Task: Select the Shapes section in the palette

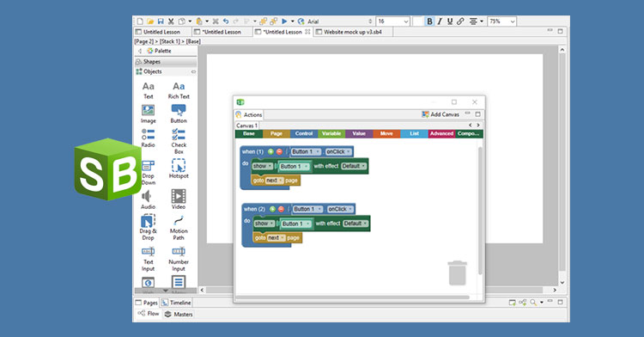Action: point(166,62)
